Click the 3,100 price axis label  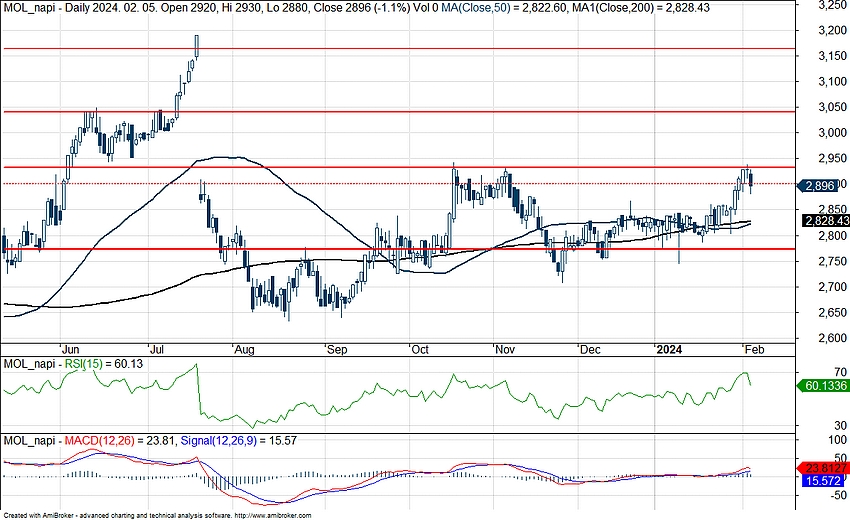833,81
